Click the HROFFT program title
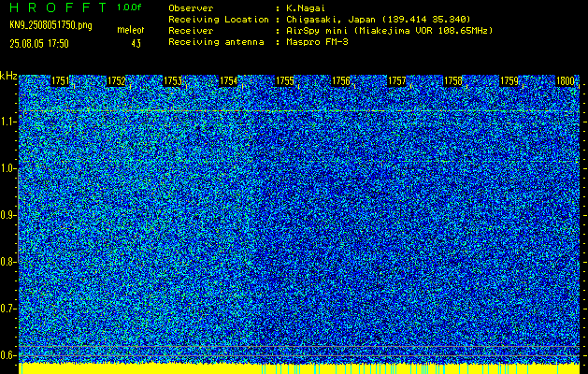588x374 pixels. (58, 7)
